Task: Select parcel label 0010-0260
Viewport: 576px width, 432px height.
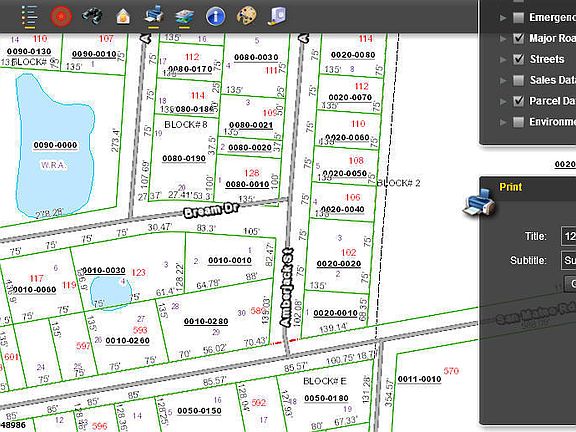Action: 127,341
